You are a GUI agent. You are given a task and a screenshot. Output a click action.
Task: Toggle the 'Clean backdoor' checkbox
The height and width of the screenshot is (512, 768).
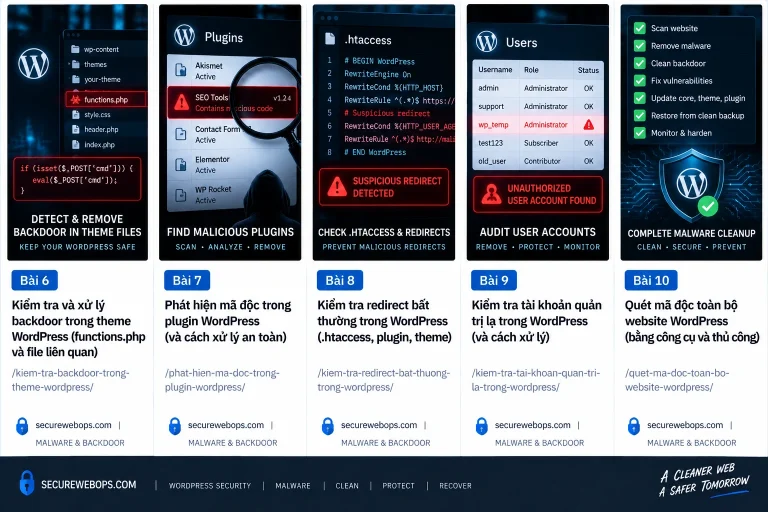pos(640,63)
